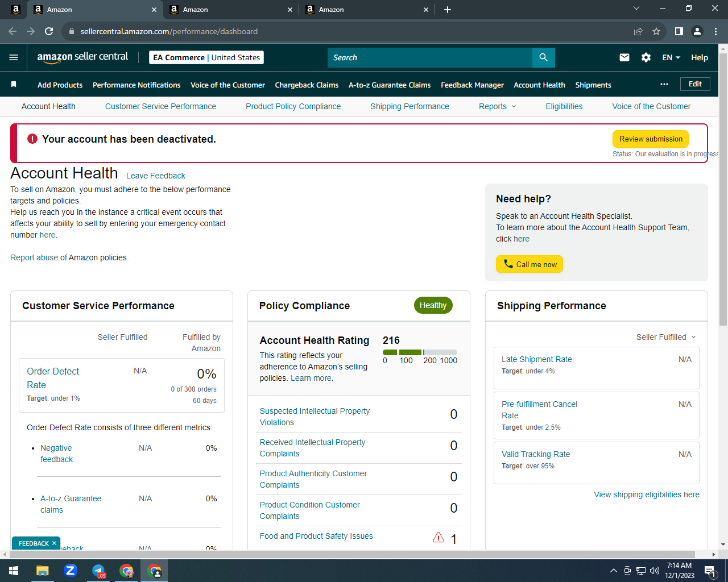Open the Chrome three-dot menu

pos(715,31)
